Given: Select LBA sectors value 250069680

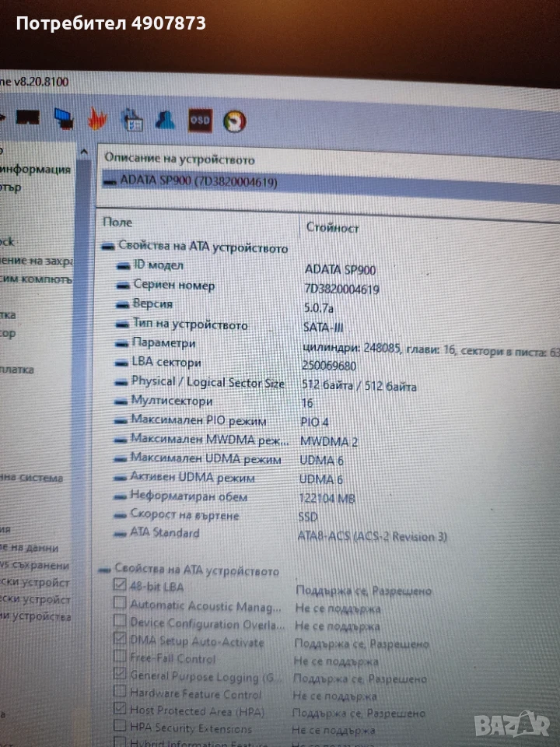Looking at the screenshot, I should tap(329, 366).
